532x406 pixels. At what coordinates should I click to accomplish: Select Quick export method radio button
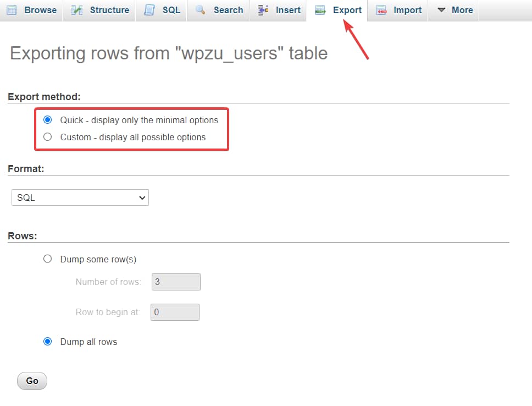(x=47, y=119)
